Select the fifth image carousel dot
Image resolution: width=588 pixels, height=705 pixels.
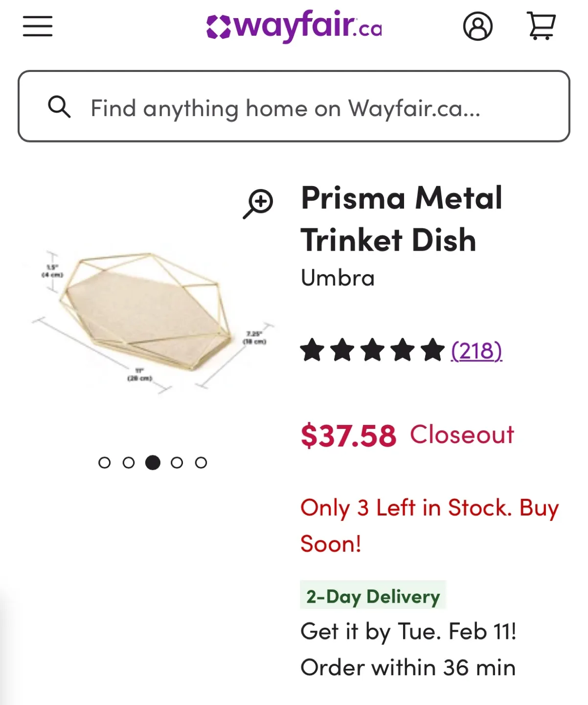[x=201, y=463]
